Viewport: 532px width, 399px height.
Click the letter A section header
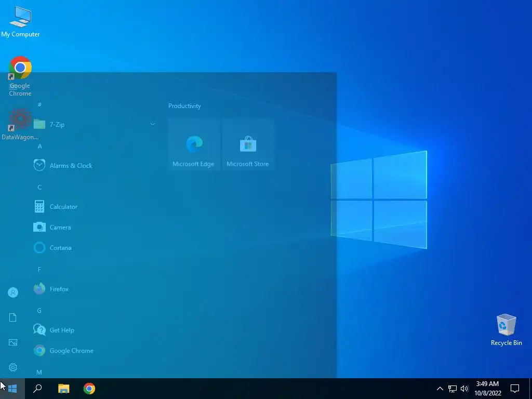[39, 146]
